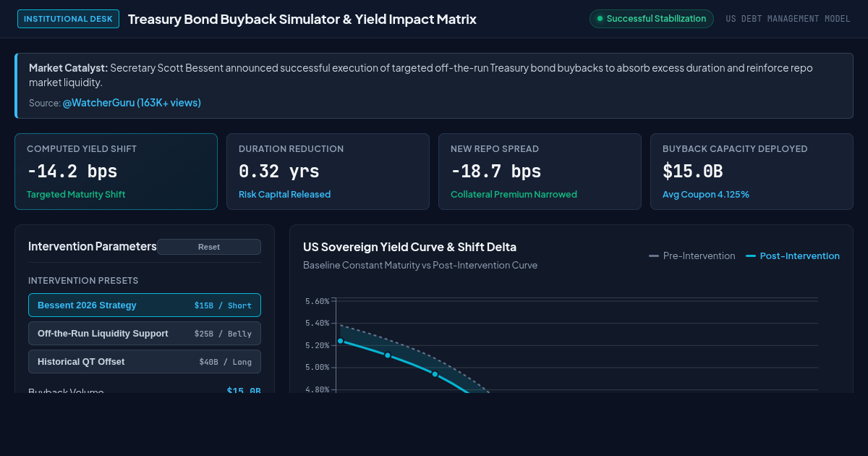Click the Risk Capital Released label
Image resolution: width=868 pixels, height=456 pixels.
click(284, 195)
